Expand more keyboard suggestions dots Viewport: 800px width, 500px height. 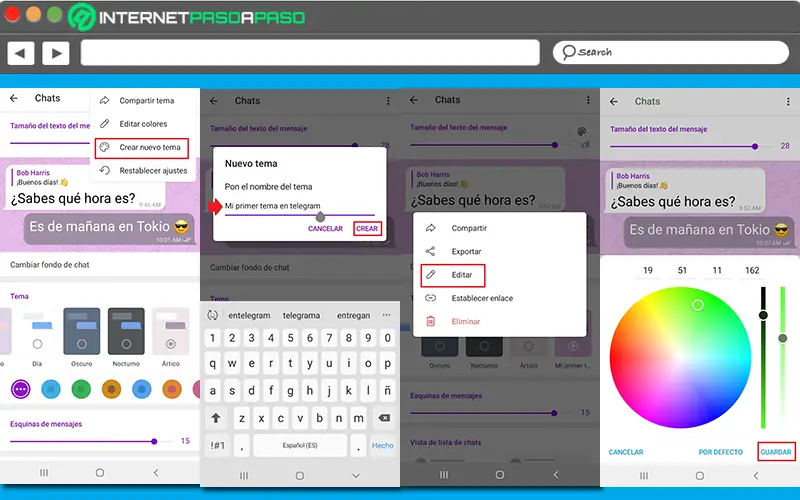point(386,315)
